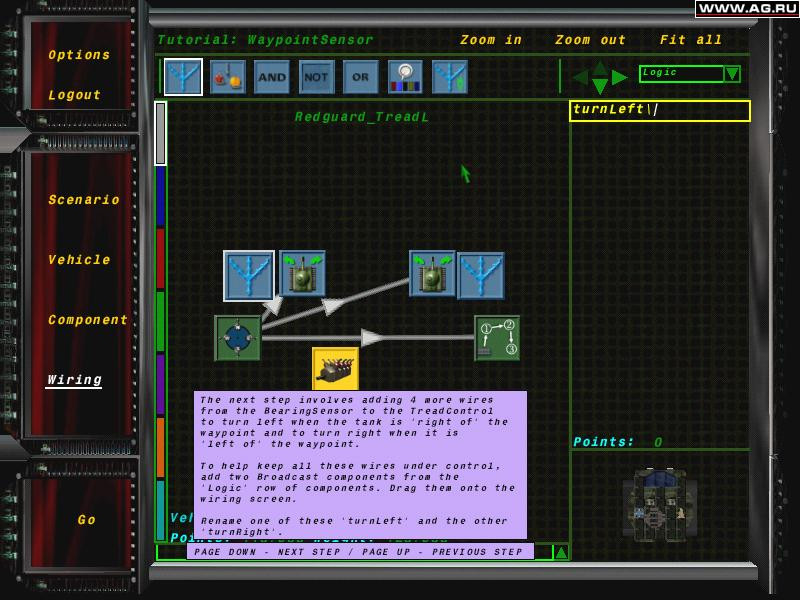
Task: Select the highlighted Broadcast icon in the toolbar
Action: [183, 77]
